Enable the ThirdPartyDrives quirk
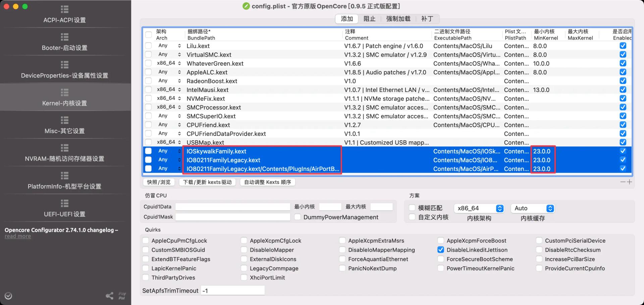The width and height of the screenshot is (644, 305). click(146, 277)
